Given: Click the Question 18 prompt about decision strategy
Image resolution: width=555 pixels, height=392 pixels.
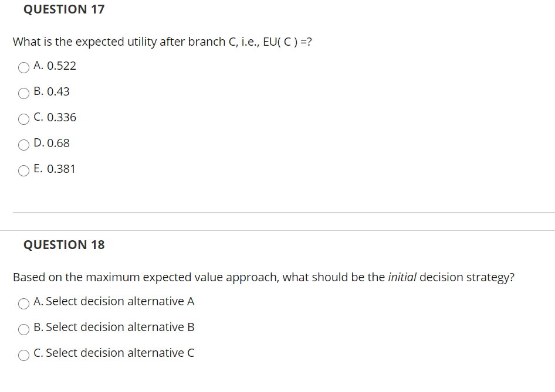Looking at the screenshot, I should (x=263, y=277).
